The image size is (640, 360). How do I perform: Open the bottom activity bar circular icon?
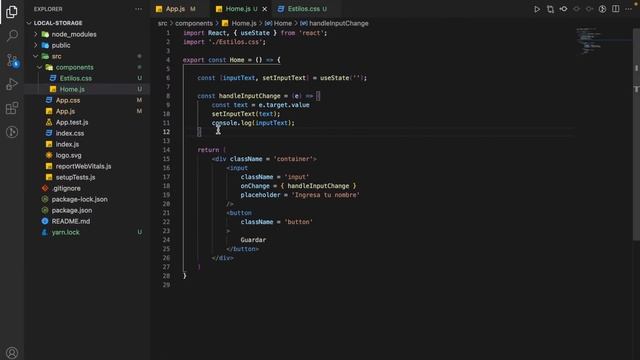click(12, 132)
